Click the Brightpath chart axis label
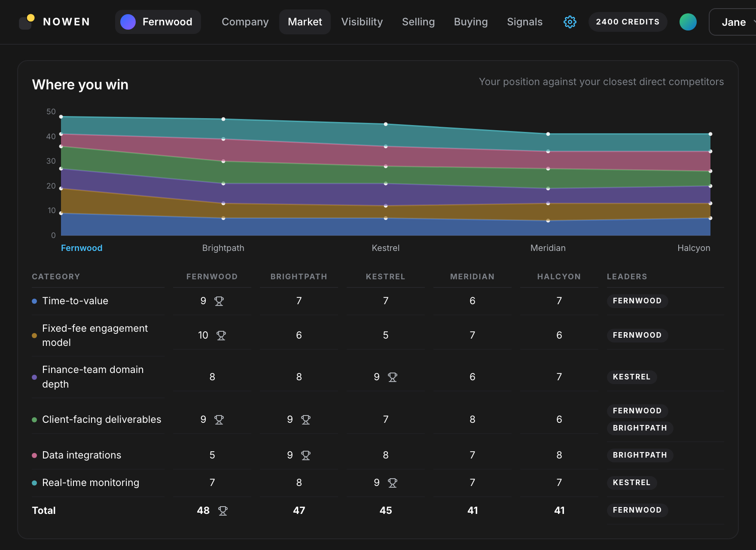This screenshot has width=756, height=550. [x=223, y=248]
